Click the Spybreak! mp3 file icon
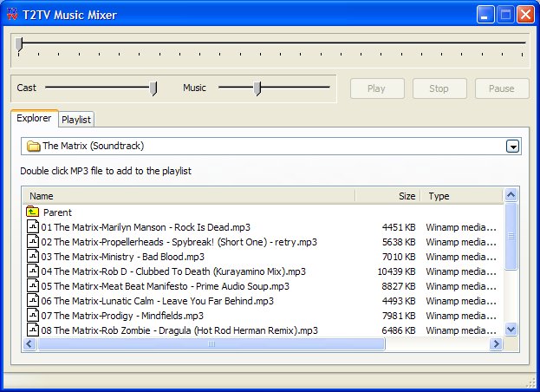 pos(33,241)
